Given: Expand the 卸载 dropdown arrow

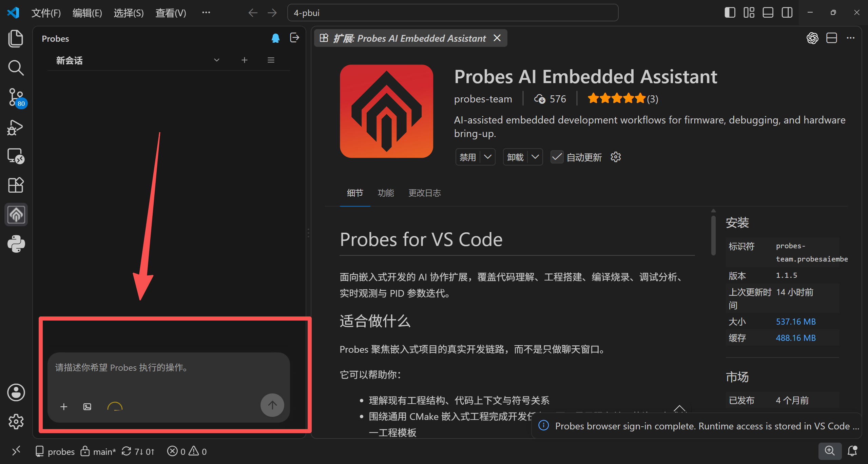Looking at the screenshot, I should [x=535, y=157].
